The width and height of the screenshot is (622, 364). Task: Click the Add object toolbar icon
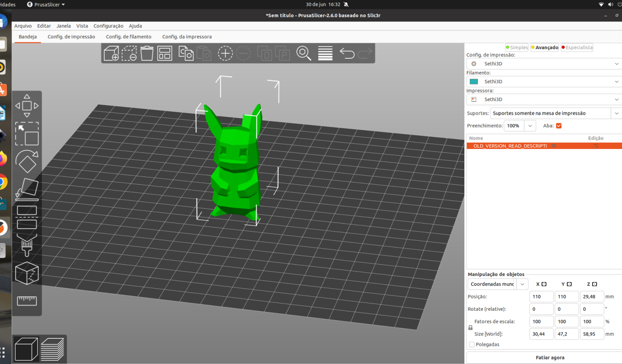tap(111, 53)
